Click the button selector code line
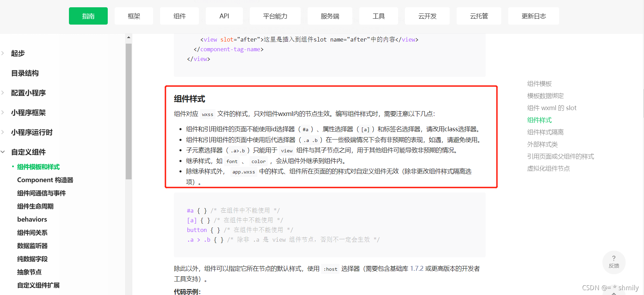Viewport: 644px width, 295px height. [x=240, y=230]
